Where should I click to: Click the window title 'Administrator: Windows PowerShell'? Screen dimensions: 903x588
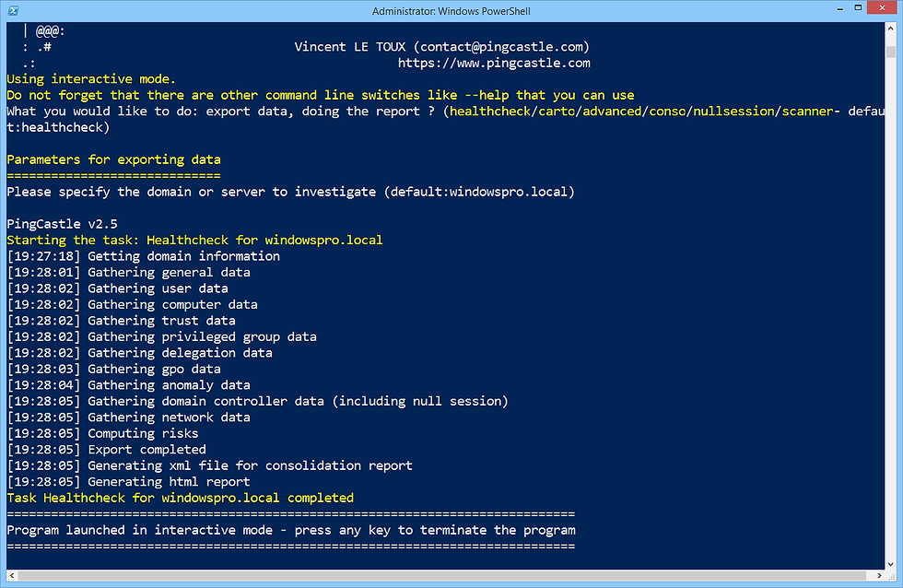click(451, 11)
